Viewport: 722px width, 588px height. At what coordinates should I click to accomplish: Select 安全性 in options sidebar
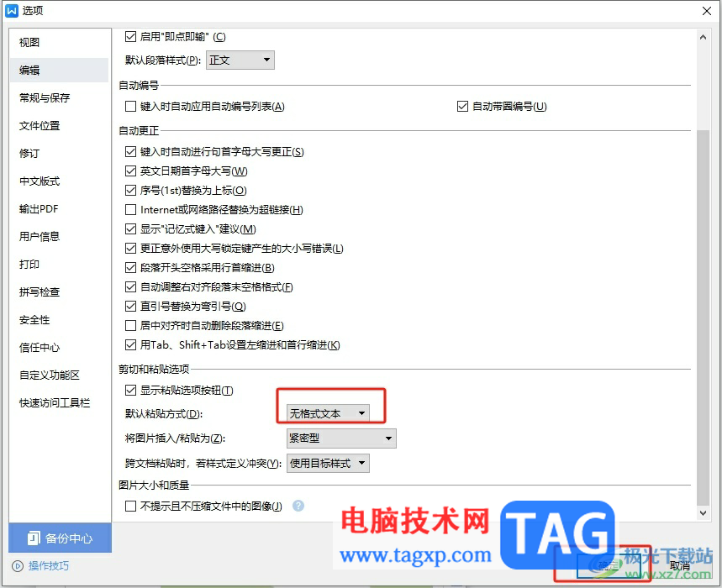tap(60, 319)
